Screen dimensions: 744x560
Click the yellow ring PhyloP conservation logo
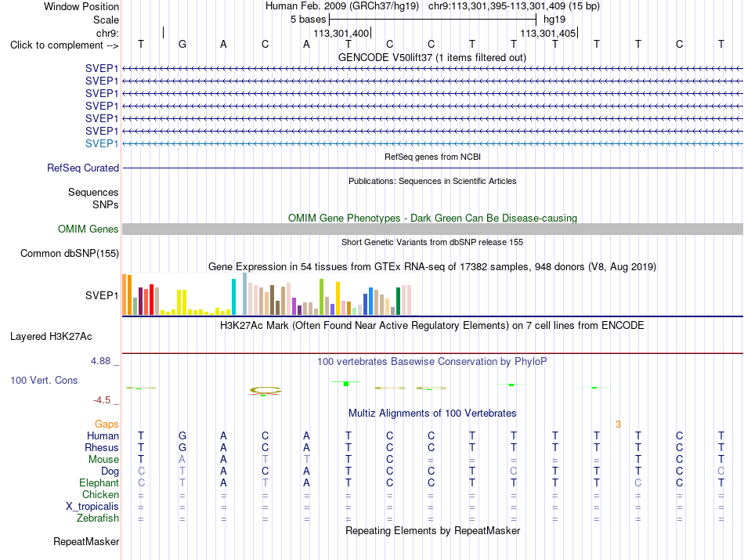click(x=265, y=391)
